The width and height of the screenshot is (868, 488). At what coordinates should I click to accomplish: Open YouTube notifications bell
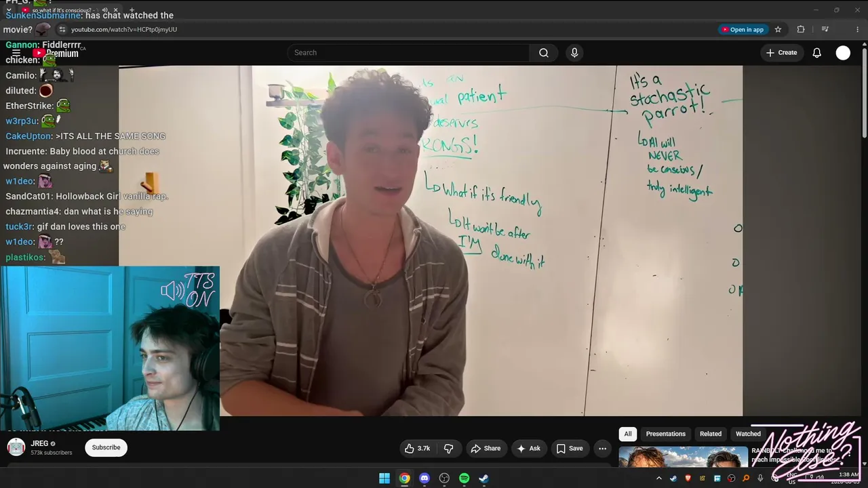[x=816, y=53]
